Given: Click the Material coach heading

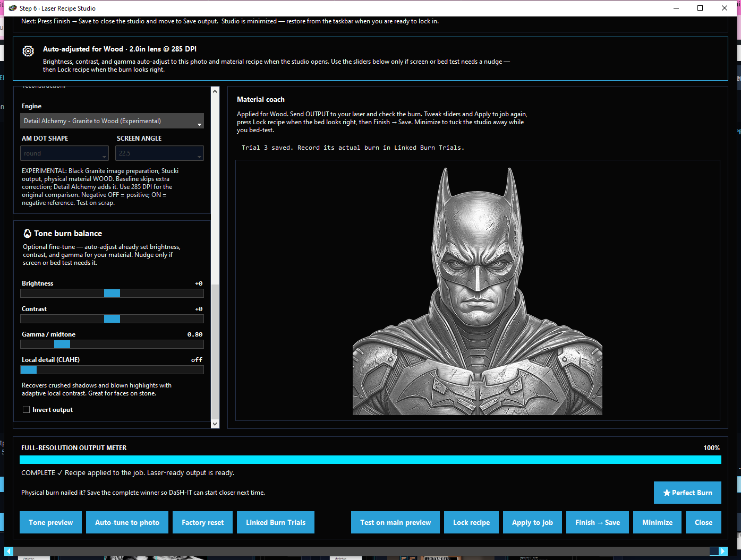Looking at the screenshot, I should click(x=261, y=99).
